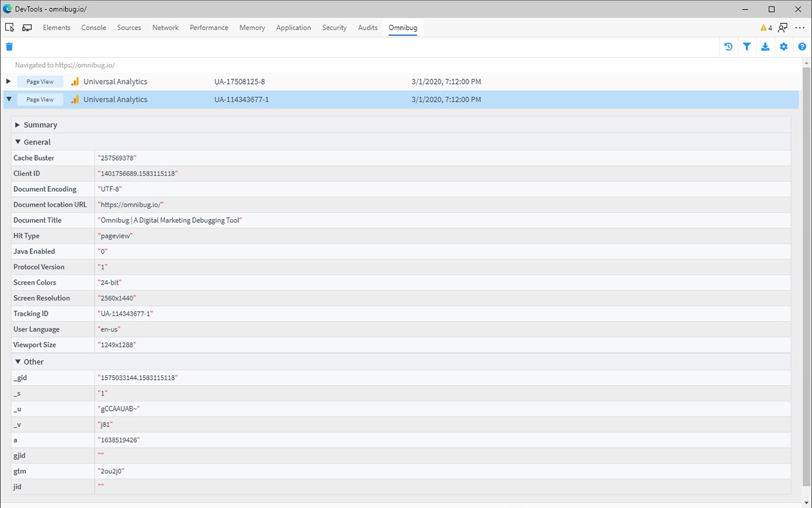
Task: Select the Document location URL value
Action: click(131, 204)
